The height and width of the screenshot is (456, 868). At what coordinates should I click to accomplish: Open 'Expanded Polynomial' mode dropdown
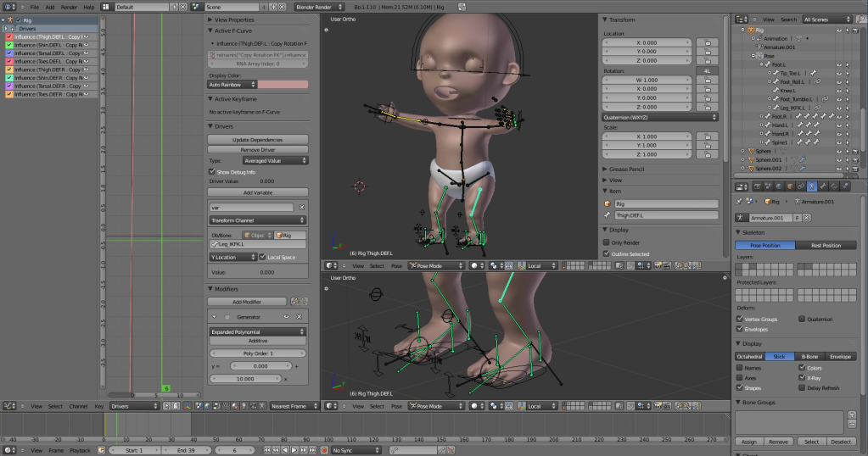(x=258, y=331)
